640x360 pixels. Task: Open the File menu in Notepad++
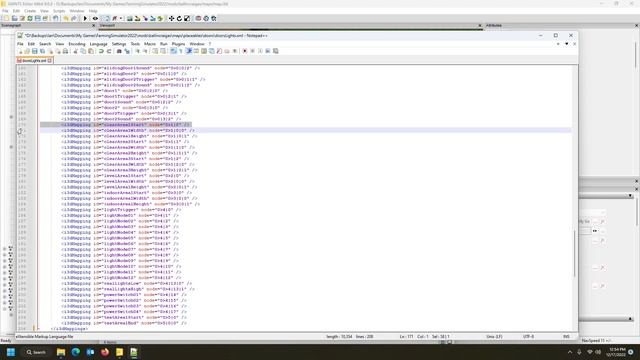tap(20, 44)
